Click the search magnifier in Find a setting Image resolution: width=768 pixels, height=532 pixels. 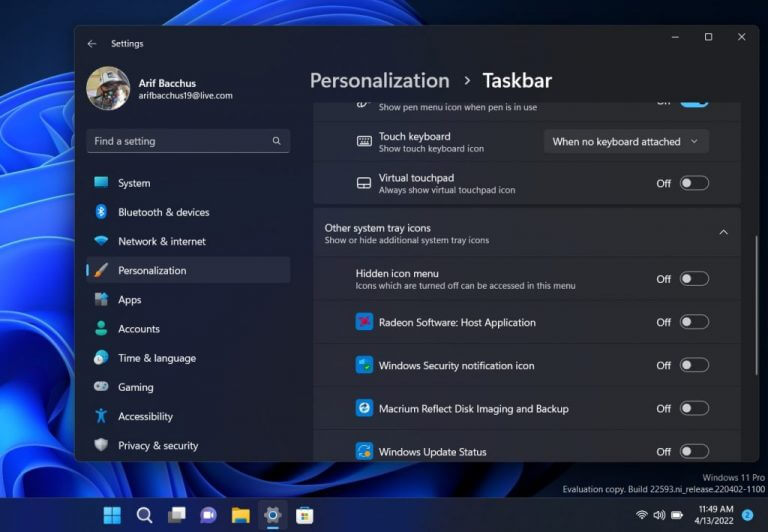coord(277,141)
